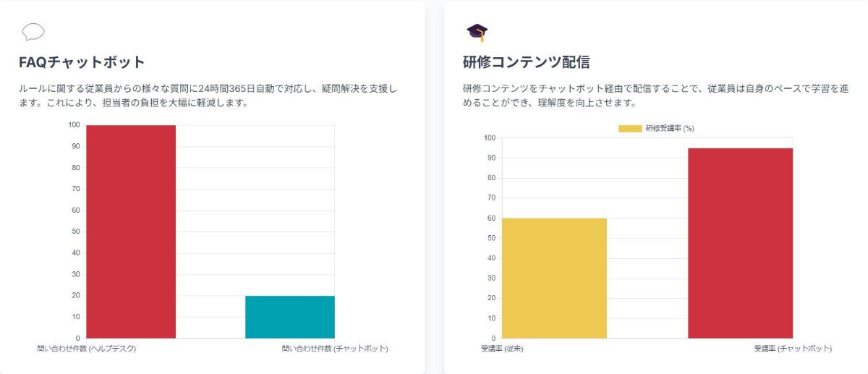This screenshot has width=868, height=374.
Task: Select the red 受講率 (チャットボット) bar
Action: tap(741, 243)
